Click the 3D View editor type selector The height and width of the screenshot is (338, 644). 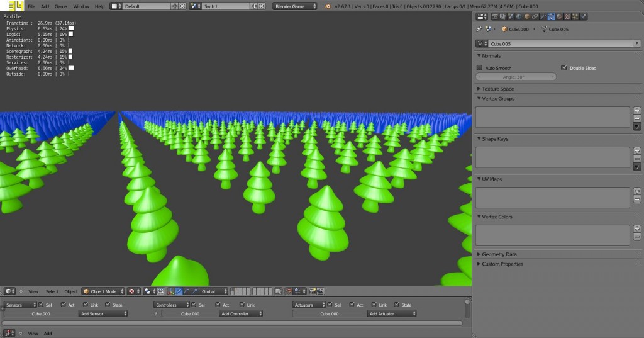(x=9, y=291)
